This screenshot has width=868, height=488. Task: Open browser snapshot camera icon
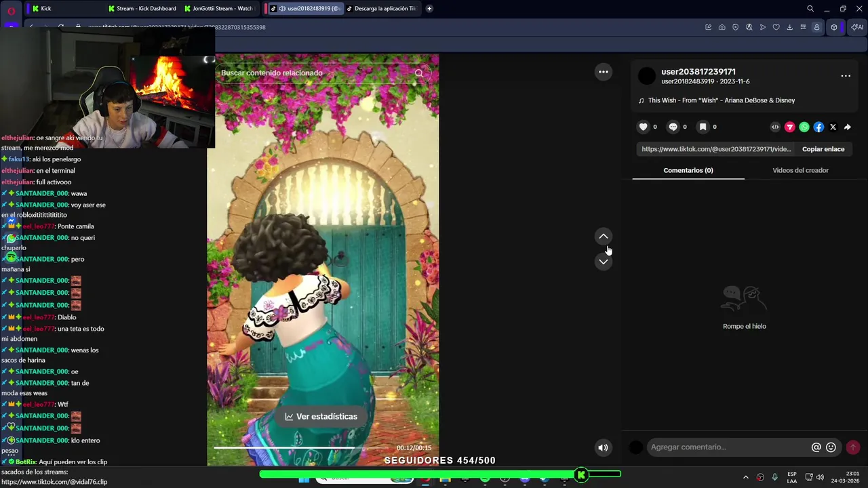tap(722, 27)
